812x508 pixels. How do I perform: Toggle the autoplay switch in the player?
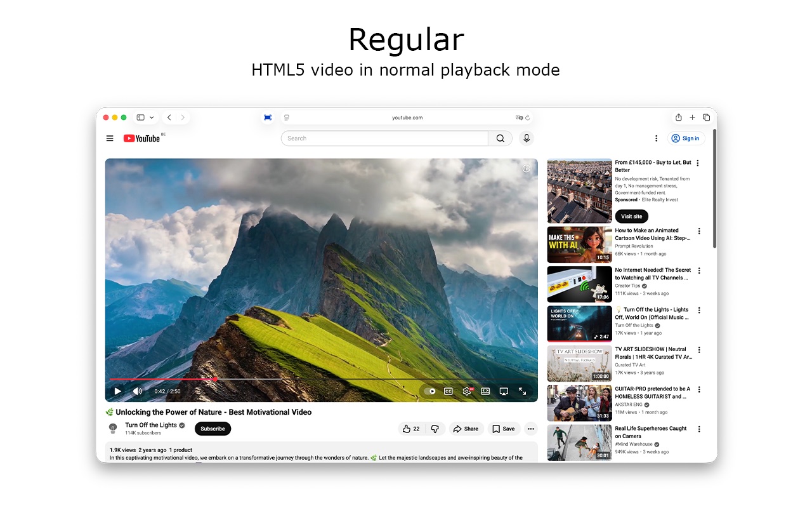pos(429,391)
